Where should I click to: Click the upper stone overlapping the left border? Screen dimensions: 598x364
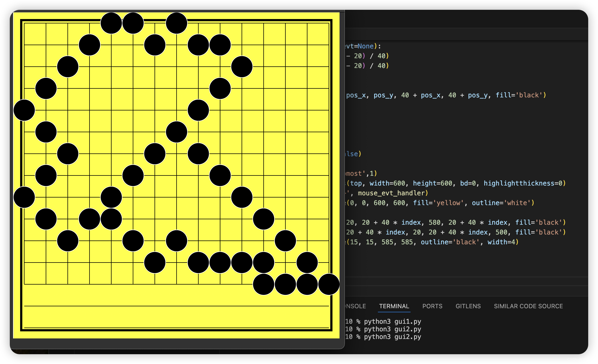point(24,110)
